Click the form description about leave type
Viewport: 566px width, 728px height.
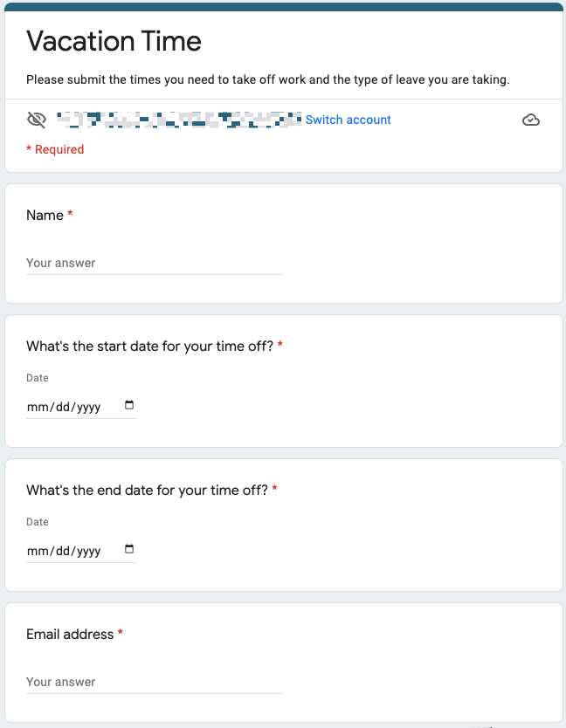tap(267, 79)
